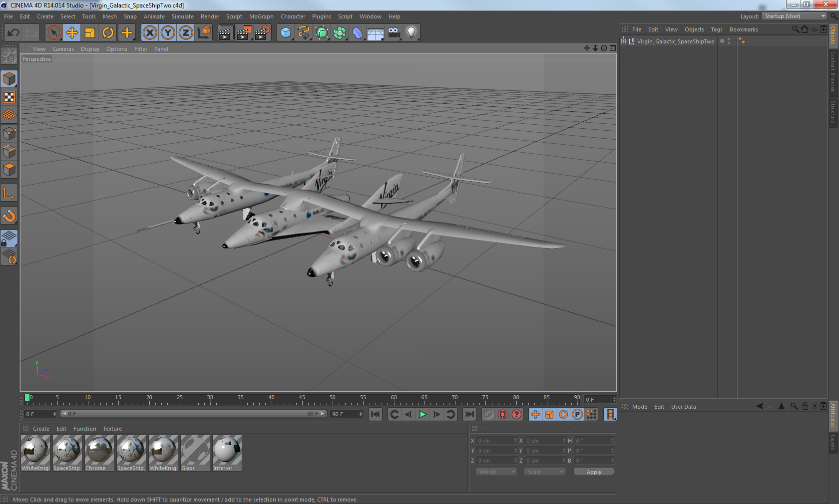
Task: Open the object manager Tags menu
Action: (717, 29)
